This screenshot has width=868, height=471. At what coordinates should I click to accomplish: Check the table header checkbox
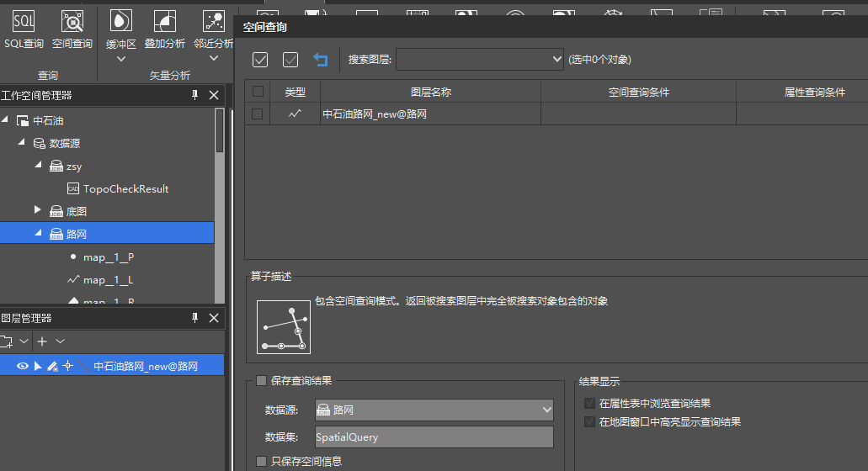258,91
